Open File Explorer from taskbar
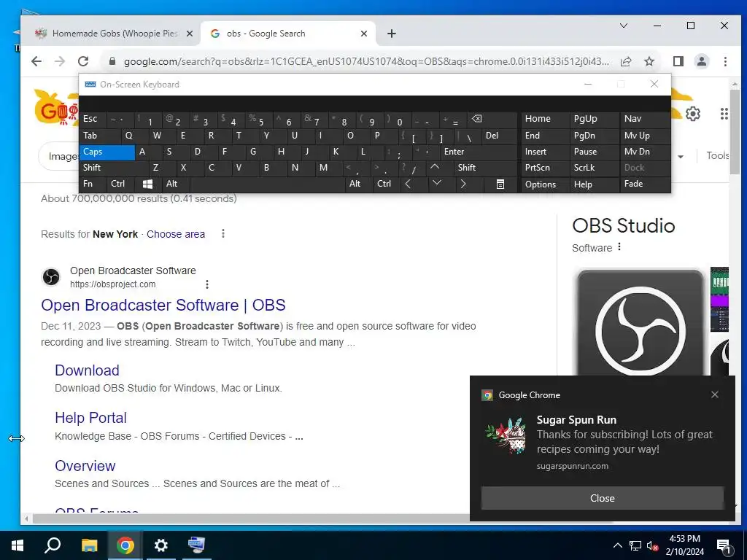The height and width of the screenshot is (560, 747). (89, 545)
